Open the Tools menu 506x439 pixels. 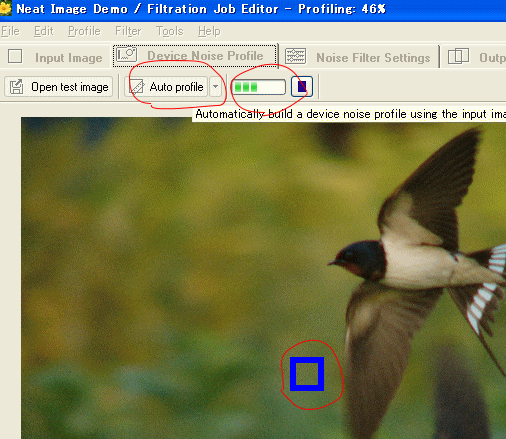170,31
